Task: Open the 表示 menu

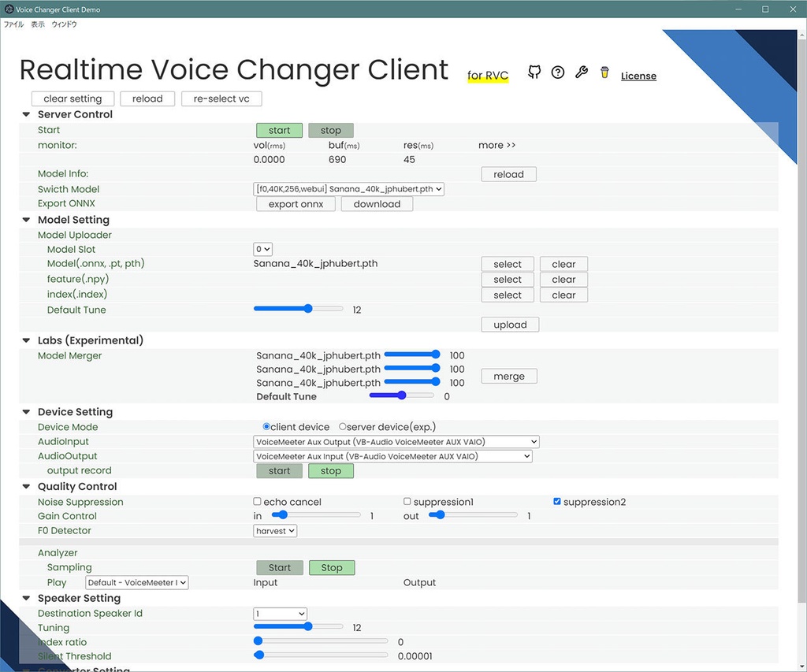Action: (x=38, y=24)
